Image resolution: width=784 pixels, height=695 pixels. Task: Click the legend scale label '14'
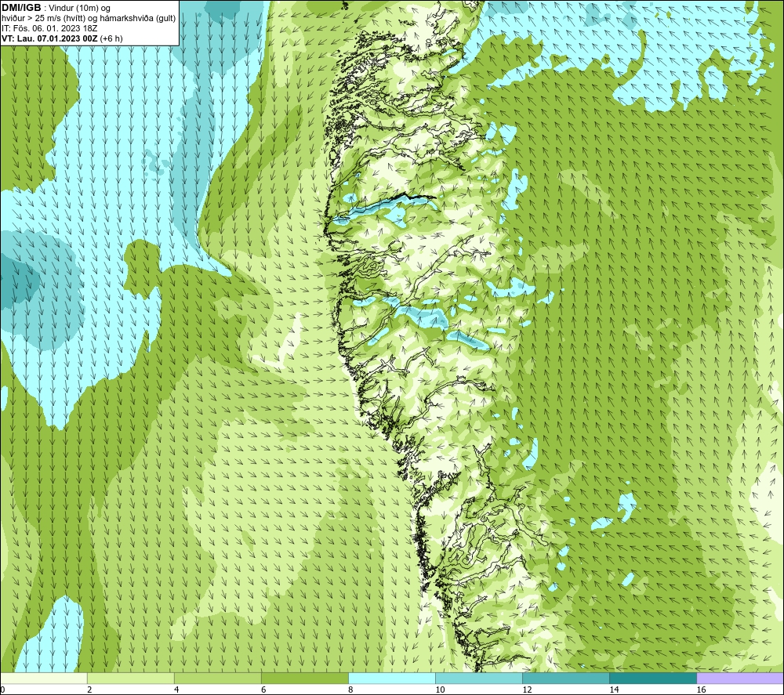(614, 690)
